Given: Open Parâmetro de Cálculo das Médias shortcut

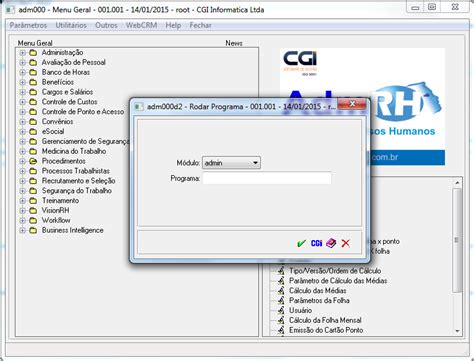Looking at the screenshot, I should [x=338, y=281].
